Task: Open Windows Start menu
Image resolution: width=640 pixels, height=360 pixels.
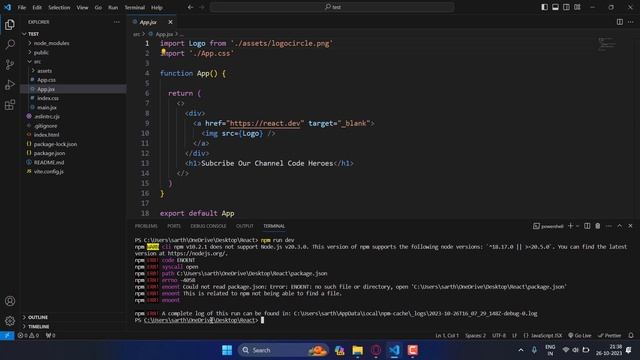Action: [227, 350]
